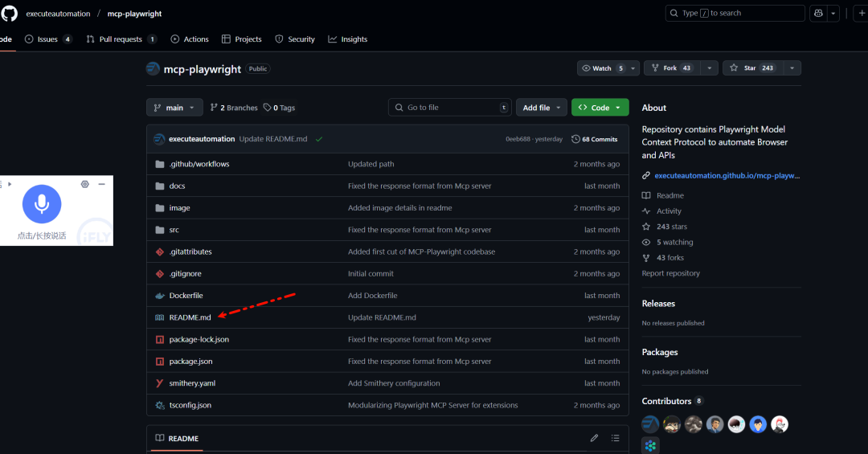Viewport: 868px width, 454px height.
Task: Open the README outline list icon
Action: click(615, 438)
